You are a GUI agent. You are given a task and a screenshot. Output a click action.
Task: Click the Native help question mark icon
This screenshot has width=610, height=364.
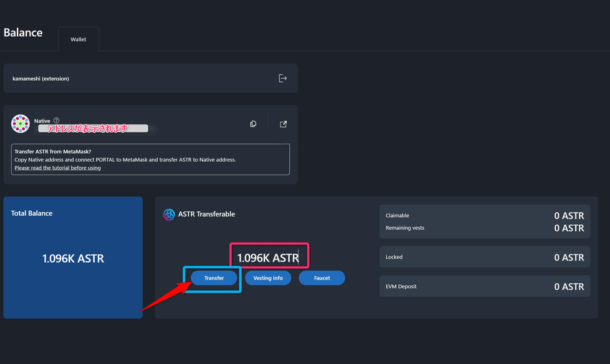click(56, 120)
